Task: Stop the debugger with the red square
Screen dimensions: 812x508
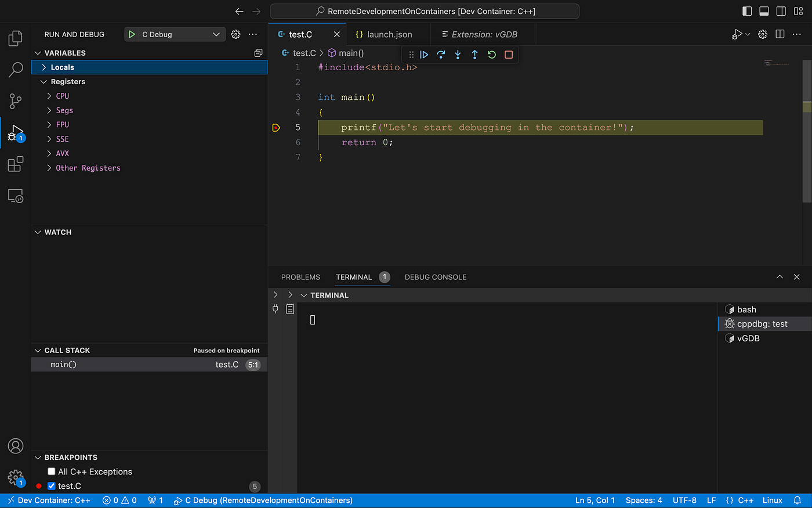Action: 509,55
